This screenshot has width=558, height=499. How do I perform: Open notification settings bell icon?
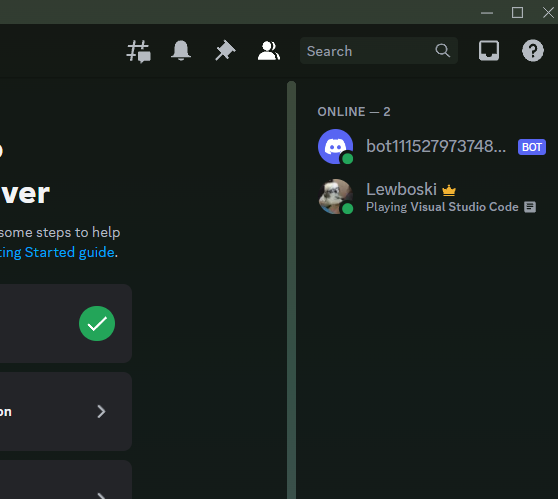click(x=181, y=51)
